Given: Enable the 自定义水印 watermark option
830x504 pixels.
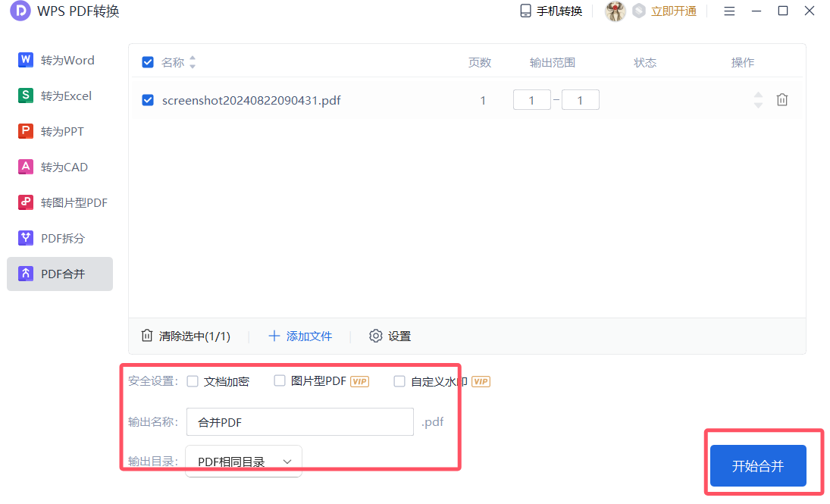Looking at the screenshot, I should point(399,381).
